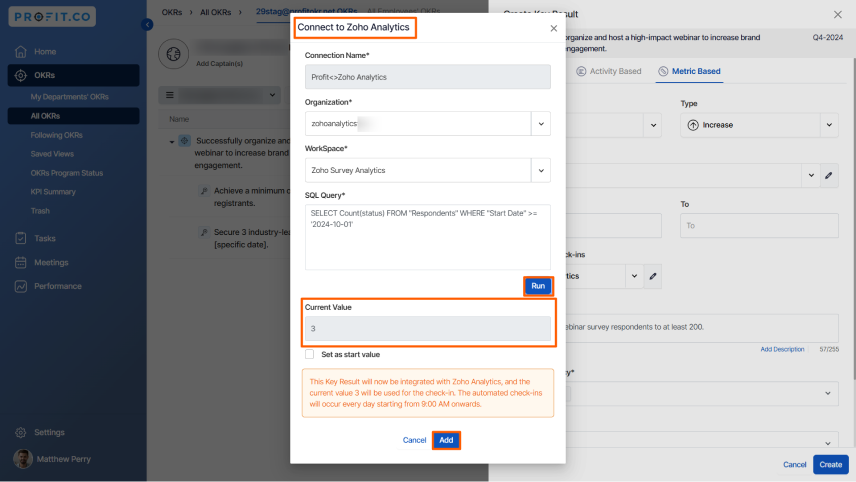Image resolution: width=856 pixels, height=482 pixels.
Task: Click the Matthew Perry avatar
Action: [x=23, y=459]
